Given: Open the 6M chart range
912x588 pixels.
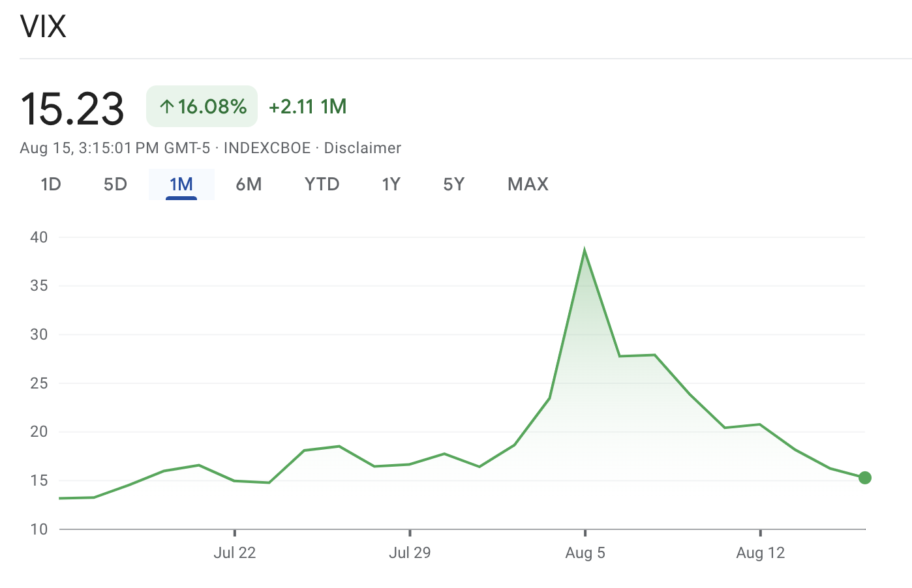Looking at the screenshot, I should pos(249,184).
